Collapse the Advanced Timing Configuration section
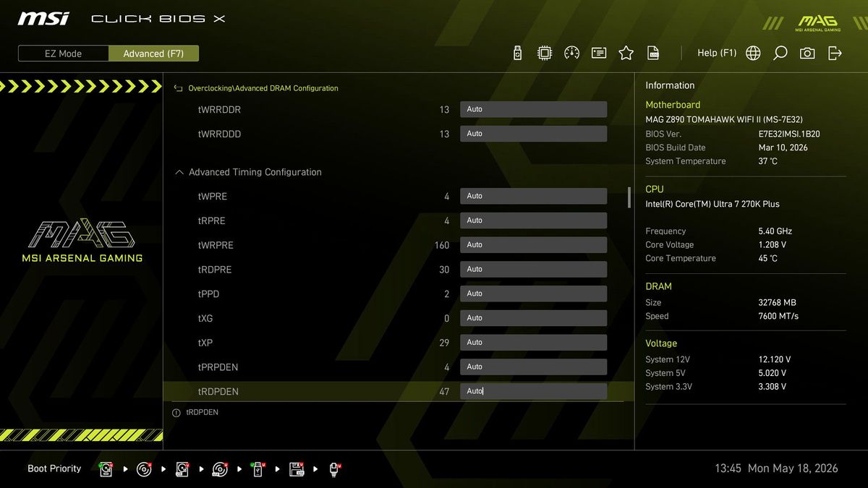Image resolution: width=868 pixels, height=488 pixels. [179, 172]
